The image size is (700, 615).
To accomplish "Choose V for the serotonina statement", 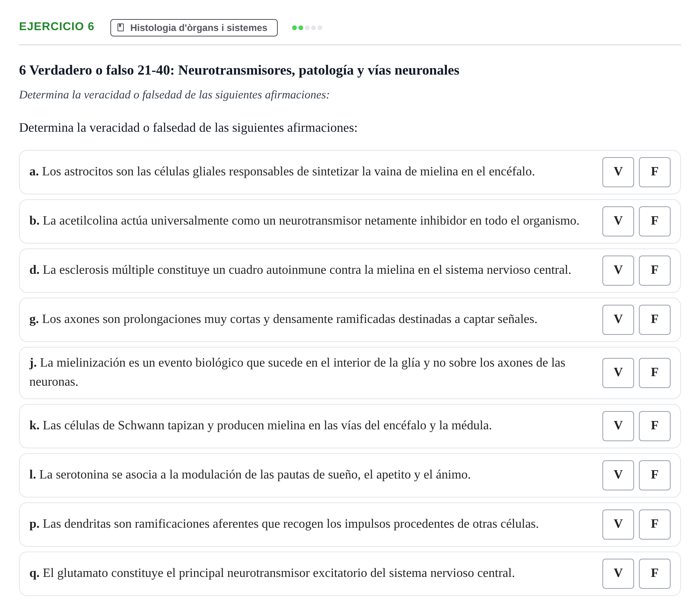I will click(618, 475).
